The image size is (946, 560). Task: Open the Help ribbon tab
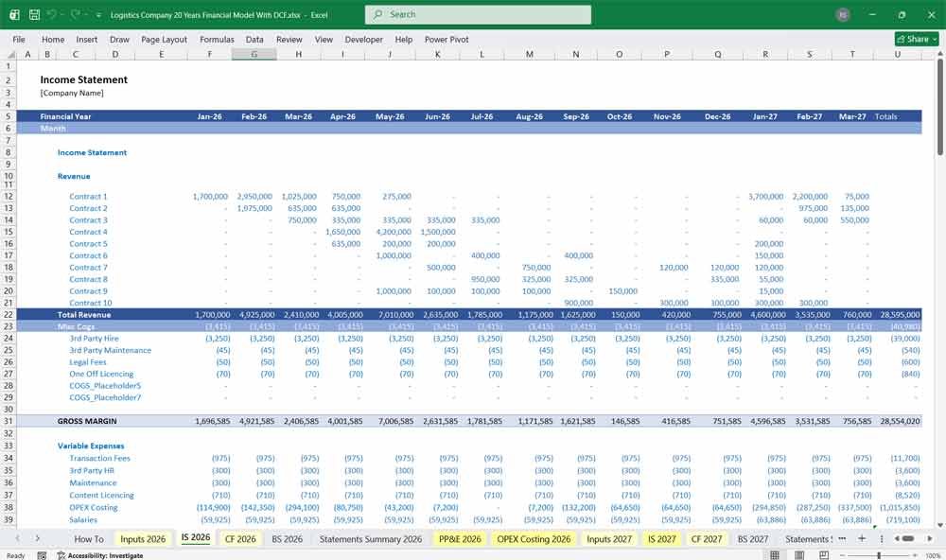tap(404, 39)
